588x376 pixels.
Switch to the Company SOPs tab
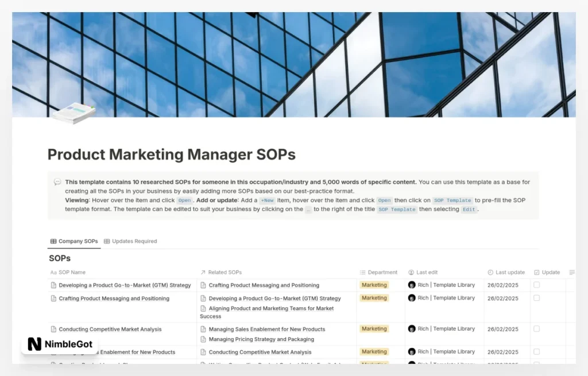click(x=73, y=241)
